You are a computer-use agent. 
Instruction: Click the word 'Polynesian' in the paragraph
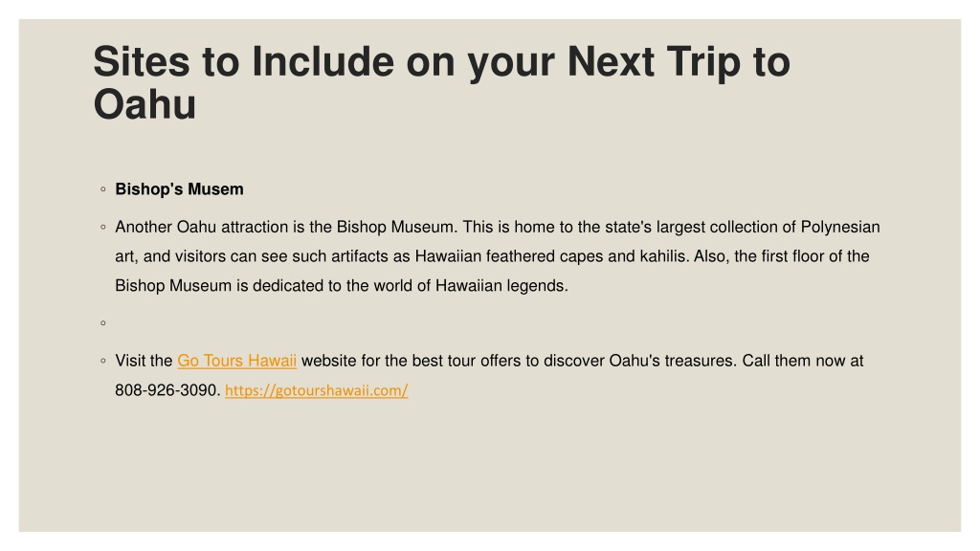click(x=840, y=228)
